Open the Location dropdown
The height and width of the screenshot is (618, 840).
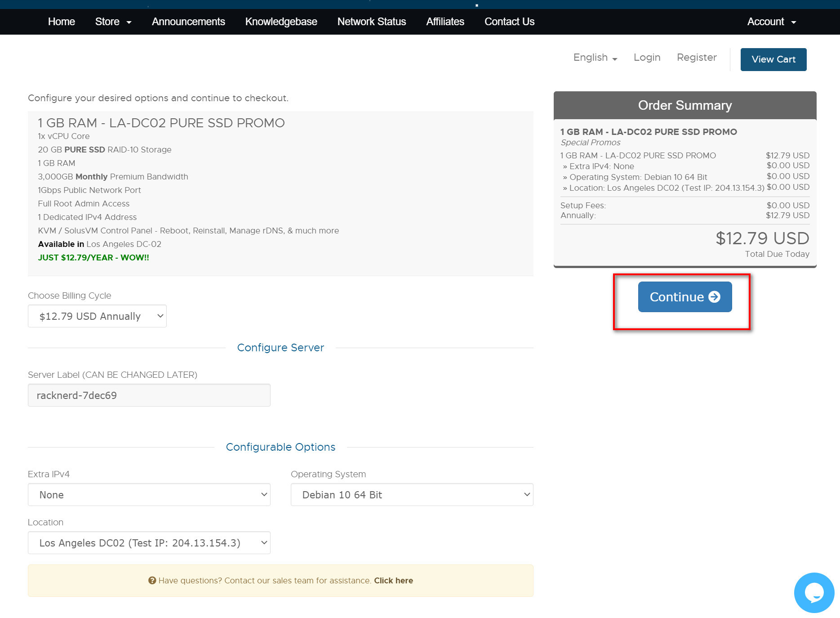(149, 543)
